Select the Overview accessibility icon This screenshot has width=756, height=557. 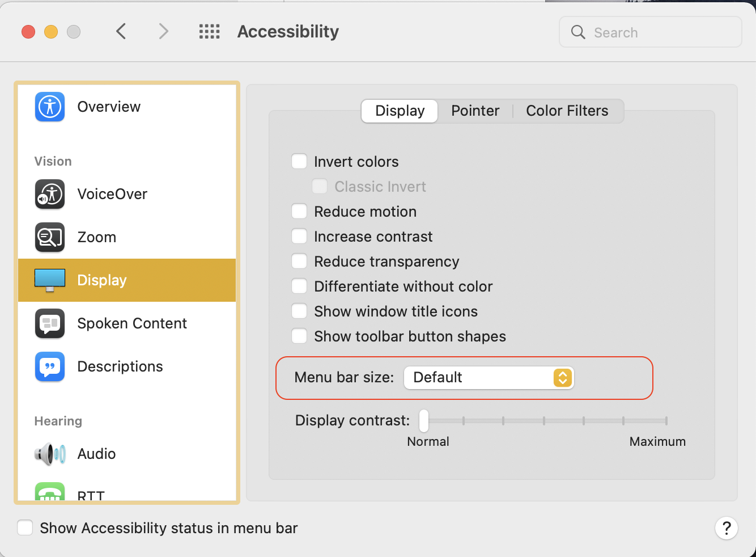coord(50,107)
